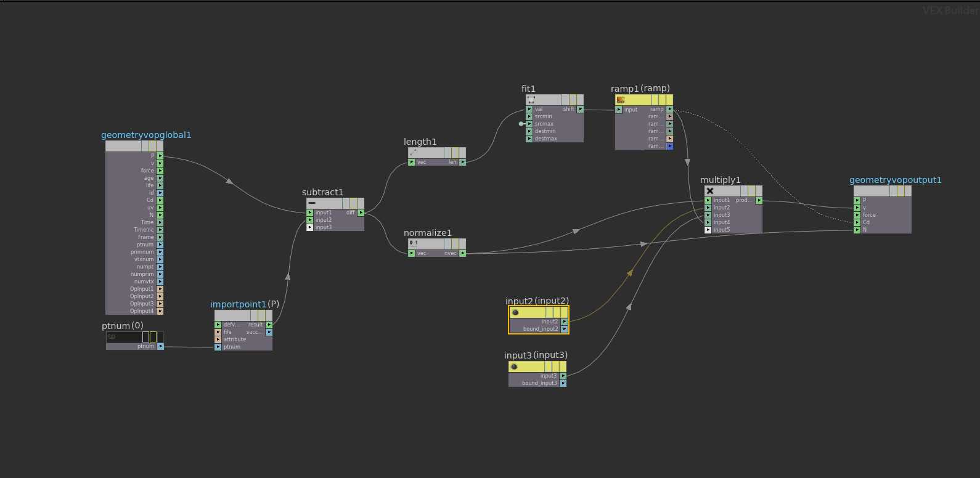Click the Cd input port on geometryvopoutput1
980x478 pixels.
pyautogui.click(x=857, y=222)
